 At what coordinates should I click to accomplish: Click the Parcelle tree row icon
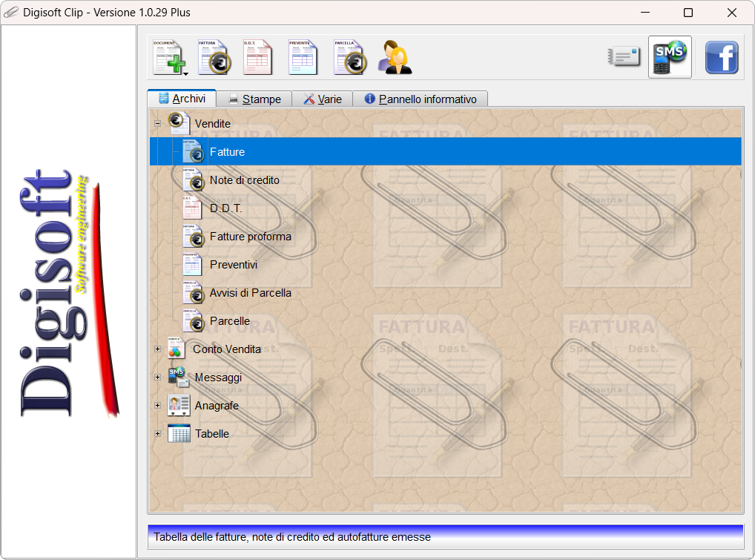click(193, 320)
